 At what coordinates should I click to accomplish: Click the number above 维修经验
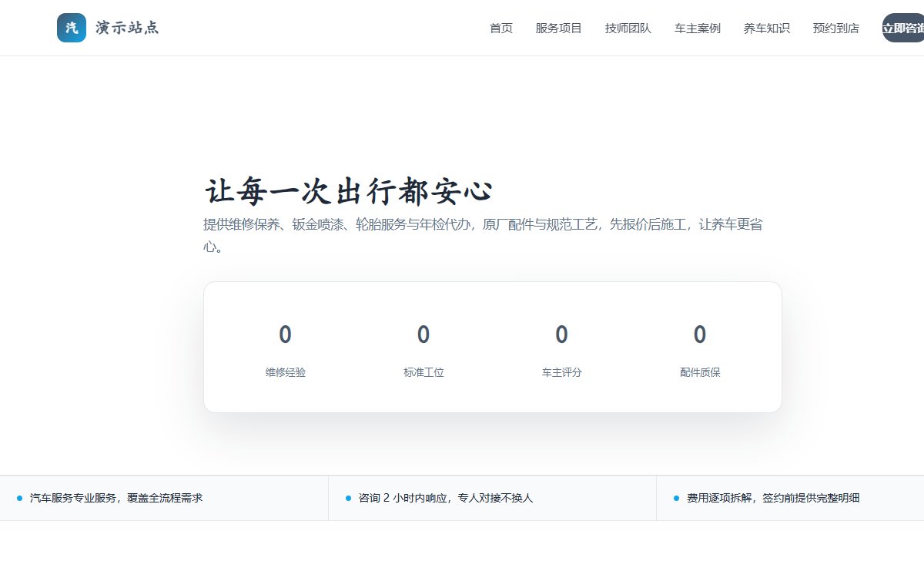(286, 334)
